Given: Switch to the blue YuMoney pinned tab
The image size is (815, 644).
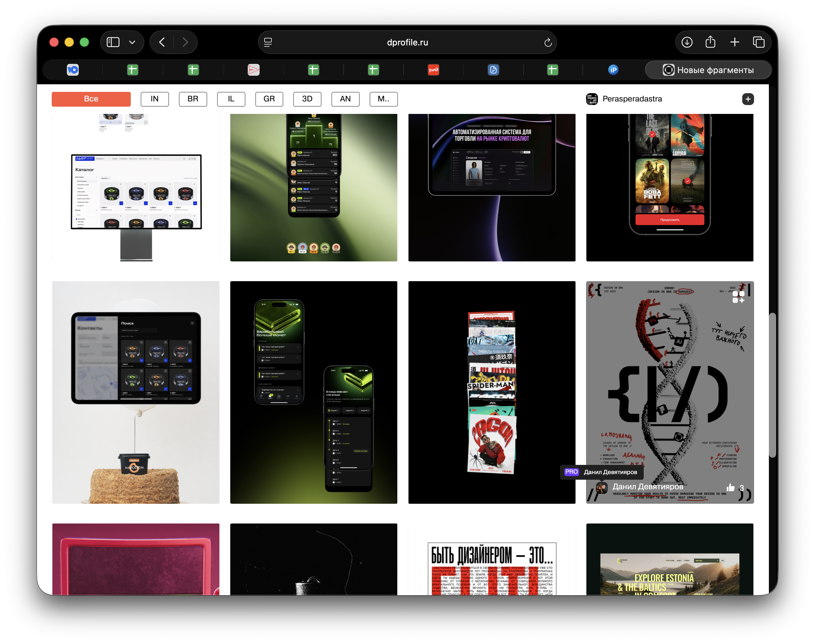Looking at the screenshot, I should point(73,70).
